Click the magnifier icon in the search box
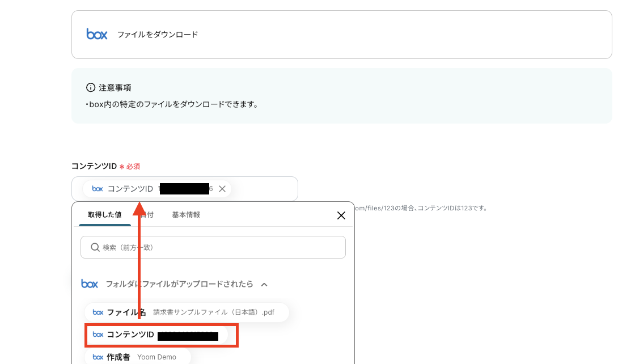635x364 pixels. tap(95, 247)
